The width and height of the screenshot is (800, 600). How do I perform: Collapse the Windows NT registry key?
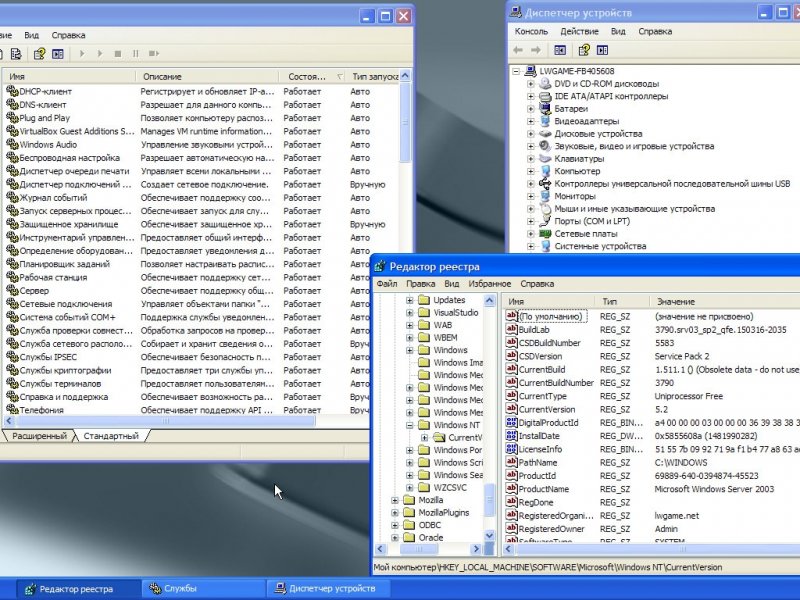(410, 425)
